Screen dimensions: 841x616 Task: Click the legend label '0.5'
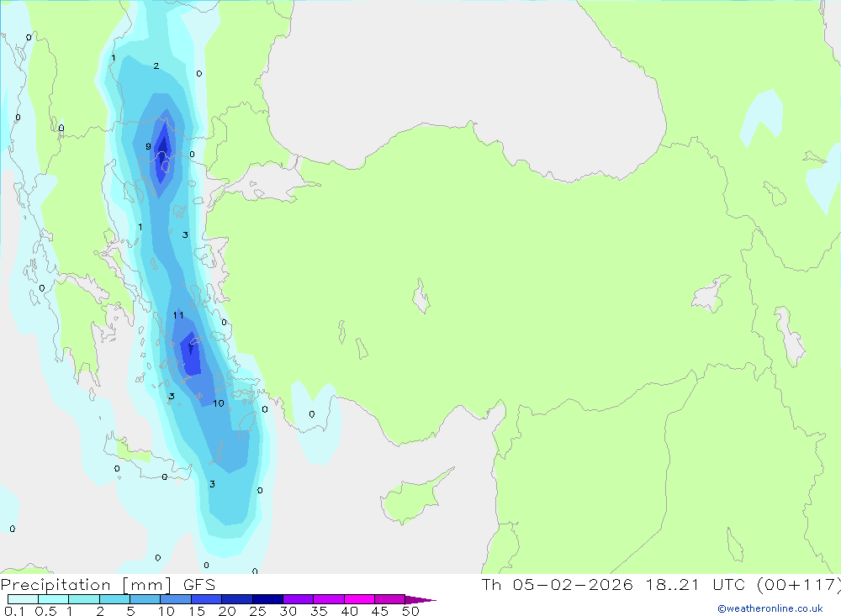point(46,611)
